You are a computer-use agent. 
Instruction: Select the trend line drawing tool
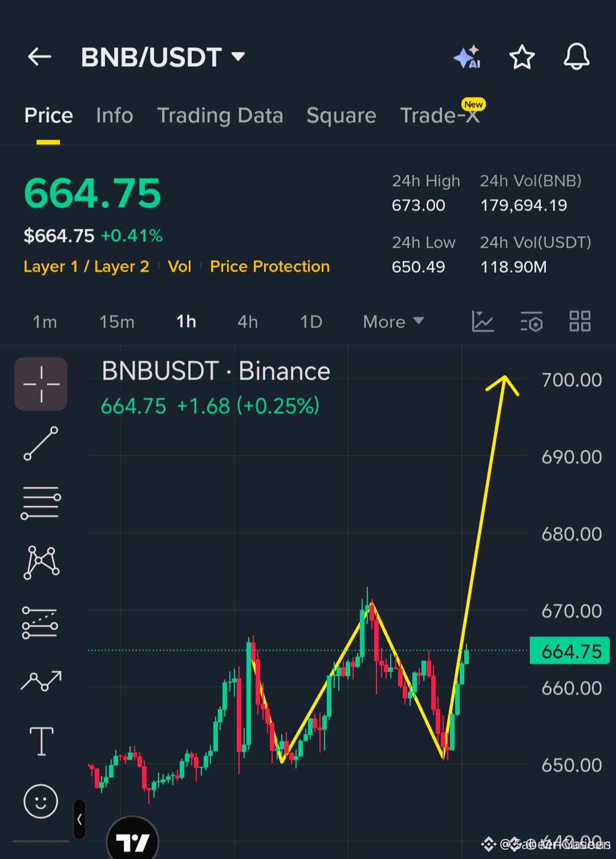(41, 443)
